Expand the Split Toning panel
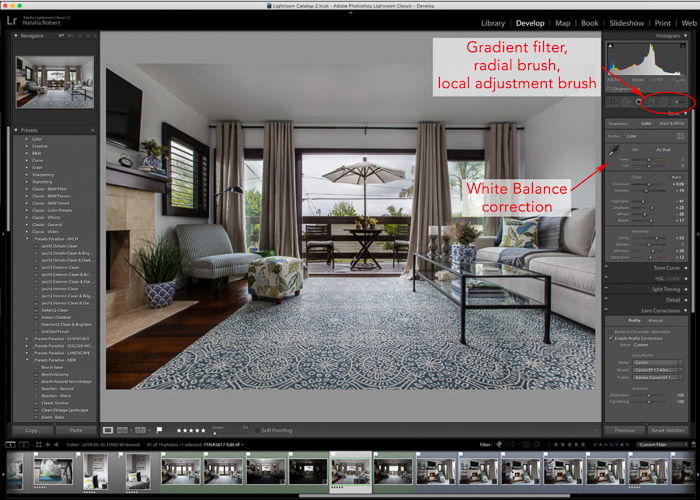 [665, 288]
